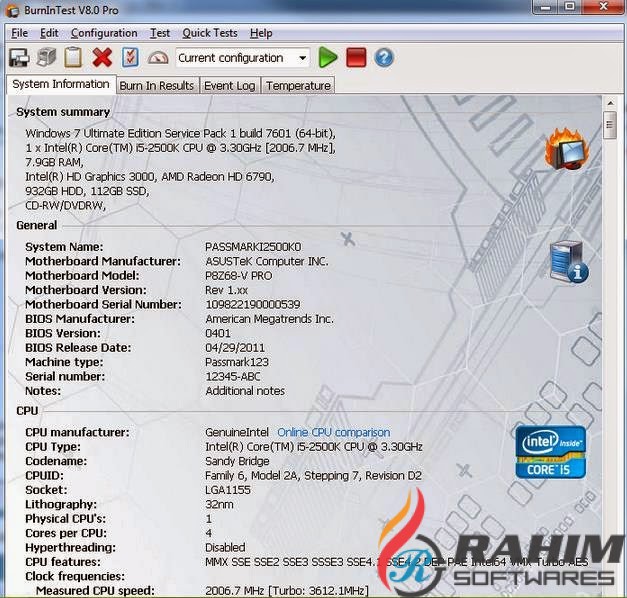
Task: Open the Configuration menu
Action: coord(104,33)
